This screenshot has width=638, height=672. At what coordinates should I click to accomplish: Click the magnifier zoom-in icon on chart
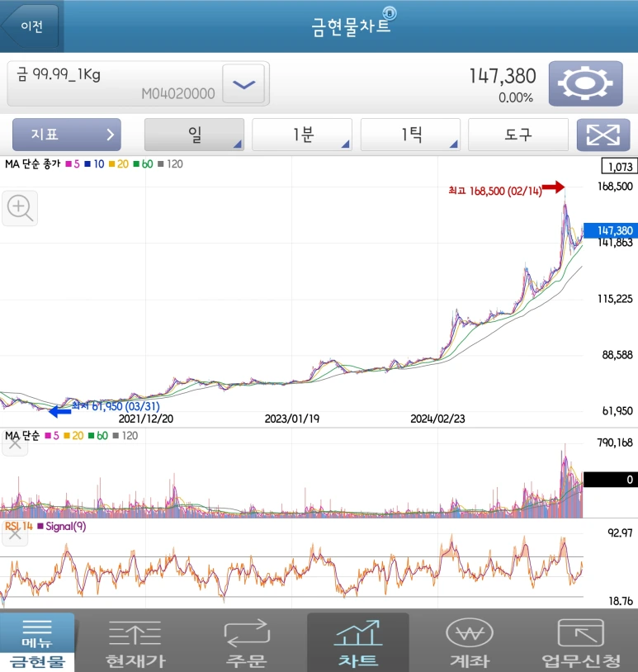(20, 208)
